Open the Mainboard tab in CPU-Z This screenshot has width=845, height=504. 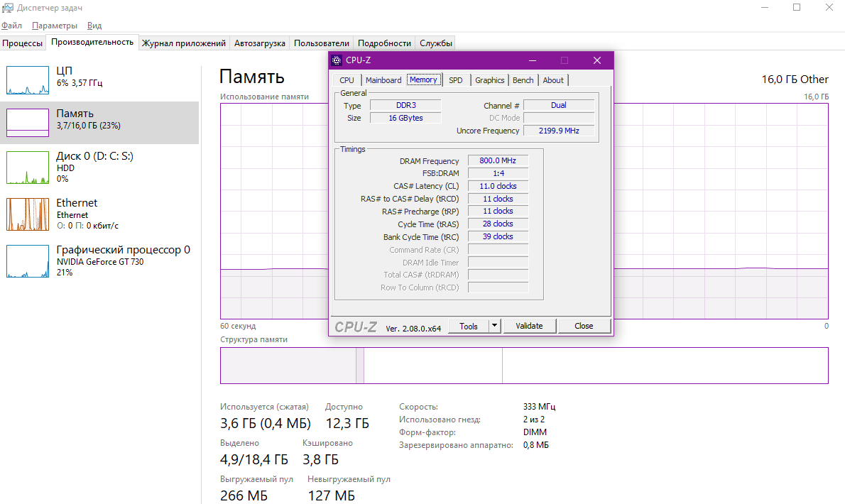[383, 80]
